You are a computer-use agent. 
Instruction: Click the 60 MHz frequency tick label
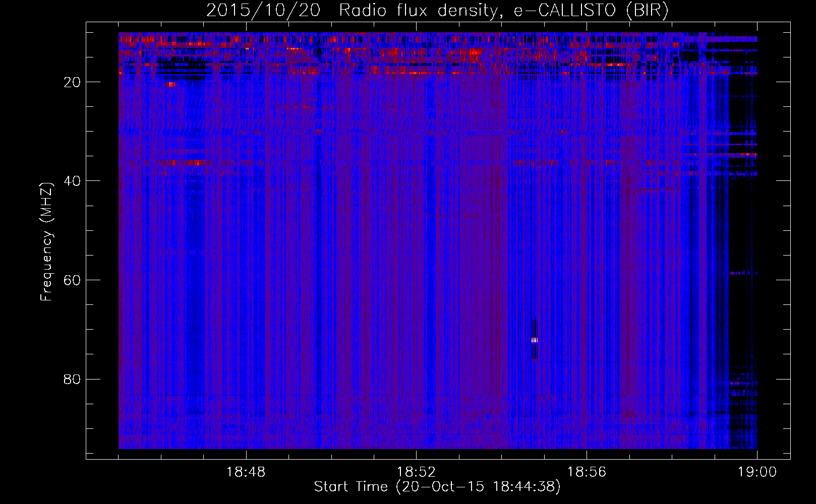[72, 280]
